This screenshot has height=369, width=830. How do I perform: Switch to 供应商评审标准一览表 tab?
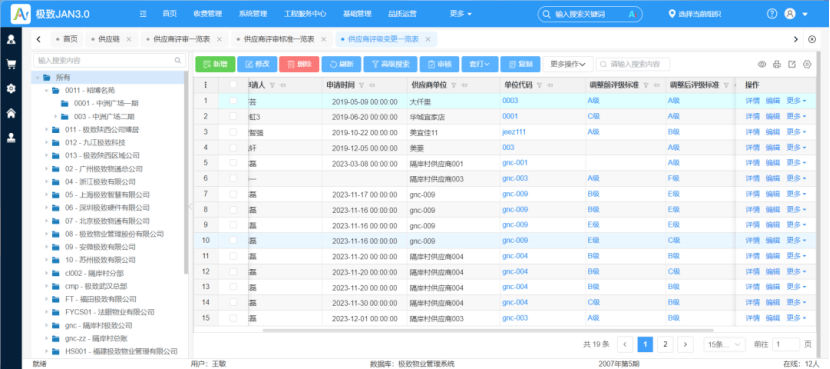[x=281, y=39]
